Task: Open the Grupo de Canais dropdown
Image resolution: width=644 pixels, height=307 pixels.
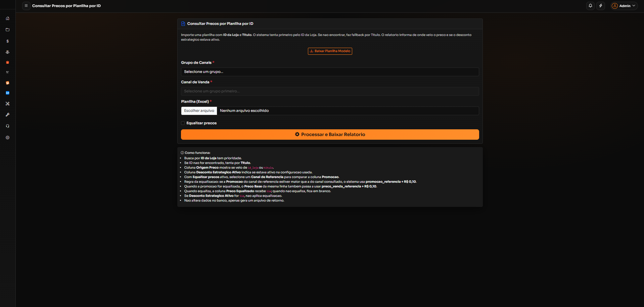Action: [330, 72]
